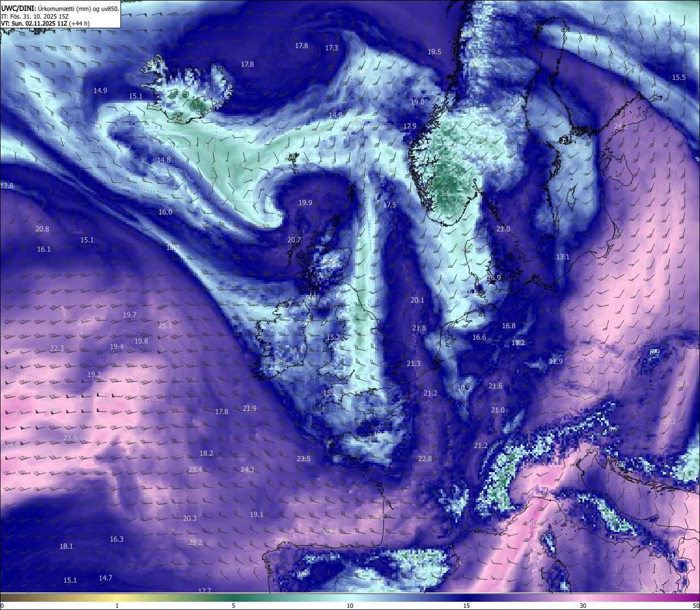Screen dimensions: 700x610
Task: Click the 18.1 value label
Action: pyautogui.click(x=66, y=547)
